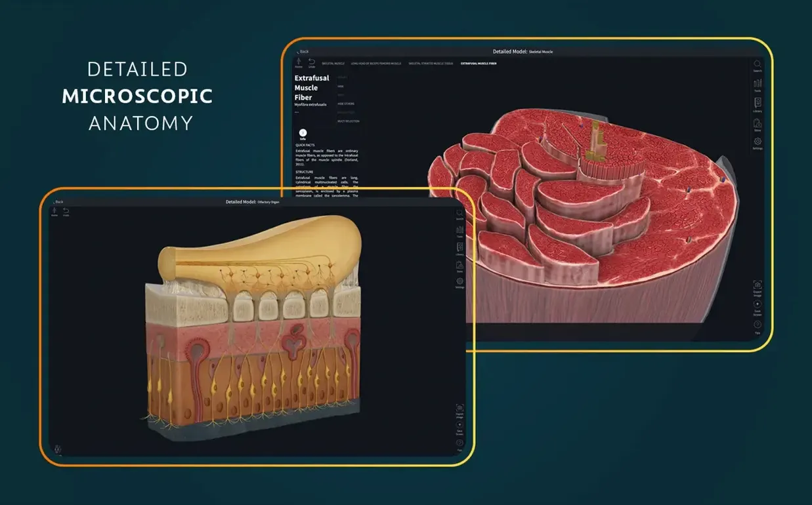This screenshot has height=505, width=812.
Task: Open Settings gear in Skeletal Muscle window
Action: (758, 142)
